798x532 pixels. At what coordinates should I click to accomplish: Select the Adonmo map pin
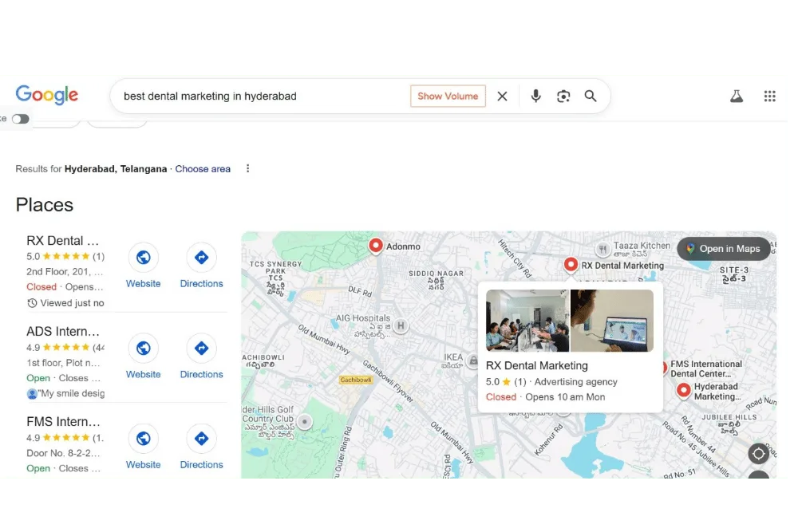tap(376, 246)
